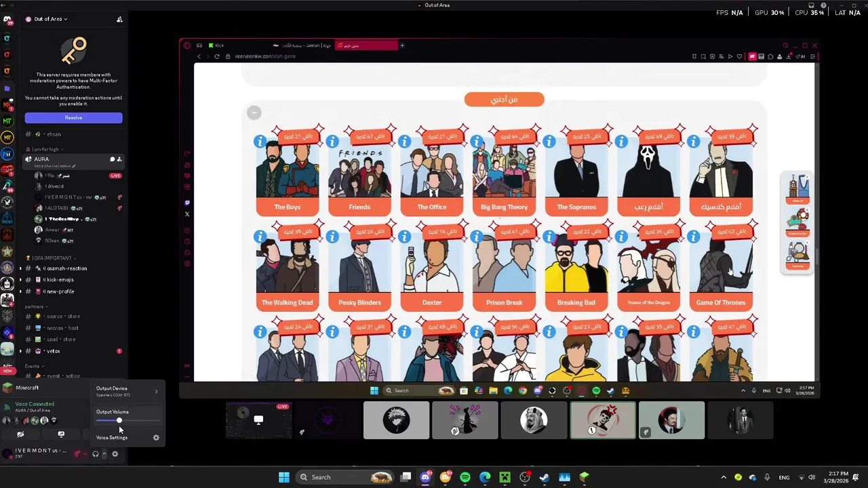Screen dimensions: 868x488
Task: Select Big Bang Theory category card
Action: coord(504,171)
